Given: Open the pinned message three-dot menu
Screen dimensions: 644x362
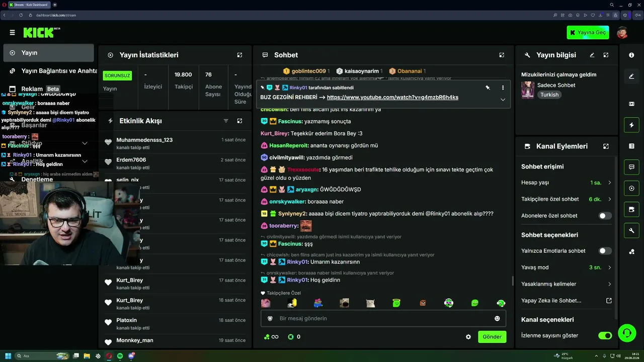Looking at the screenshot, I should (x=503, y=87).
